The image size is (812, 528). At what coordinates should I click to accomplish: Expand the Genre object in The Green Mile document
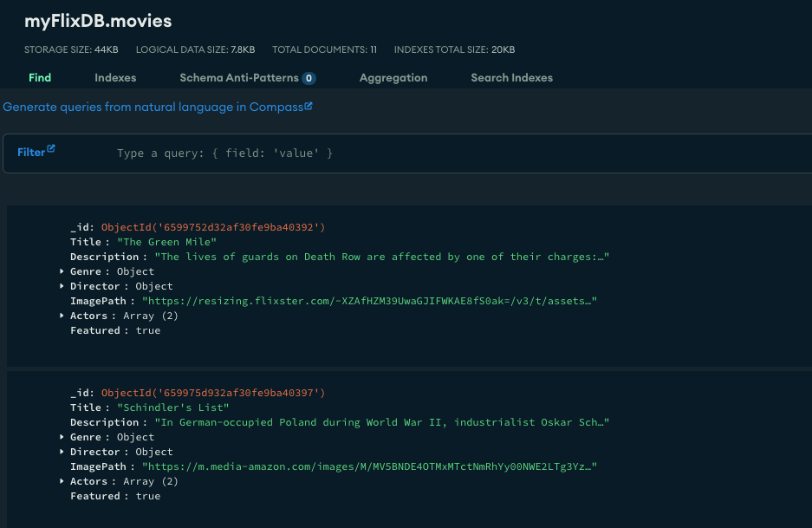click(62, 271)
